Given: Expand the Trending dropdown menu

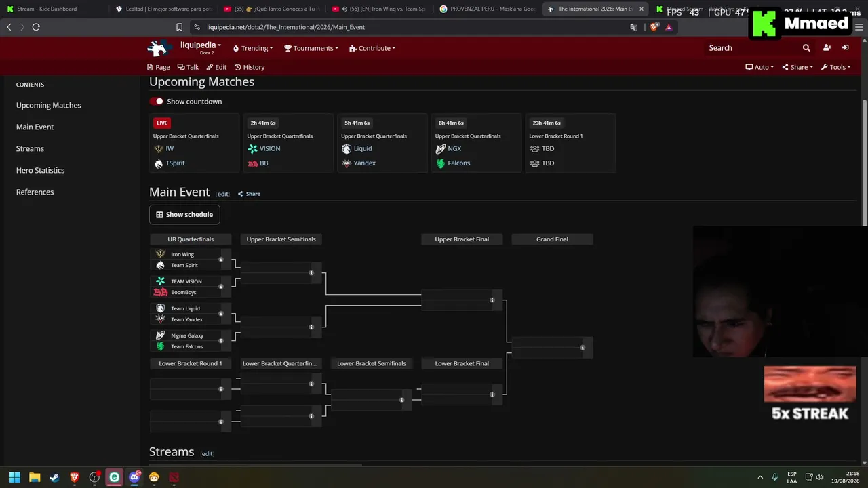Looking at the screenshot, I should click(x=253, y=48).
